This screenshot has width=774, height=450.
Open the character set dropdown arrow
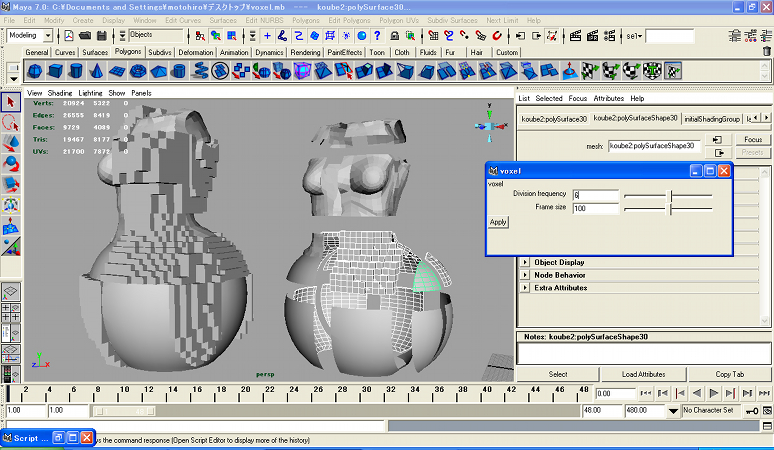pos(673,411)
